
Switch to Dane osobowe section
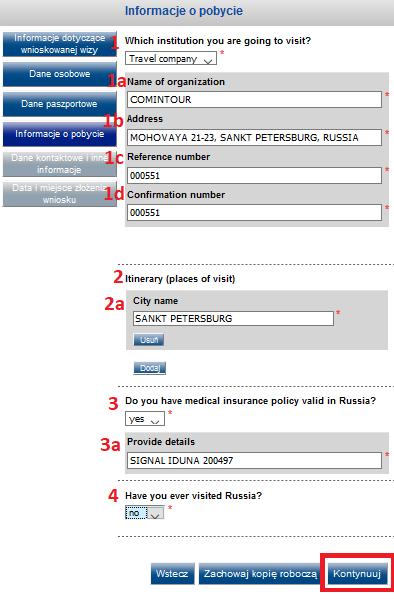pos(59,74)
